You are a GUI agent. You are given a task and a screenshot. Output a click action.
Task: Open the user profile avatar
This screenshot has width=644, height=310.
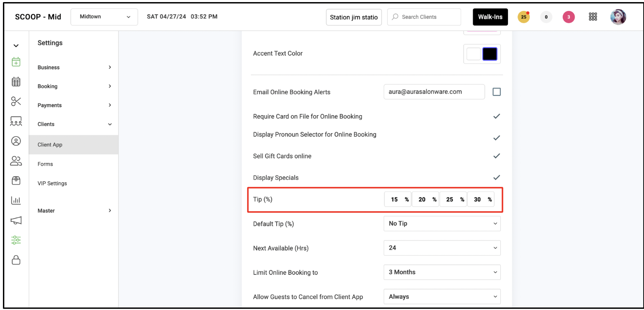point(618,17)
